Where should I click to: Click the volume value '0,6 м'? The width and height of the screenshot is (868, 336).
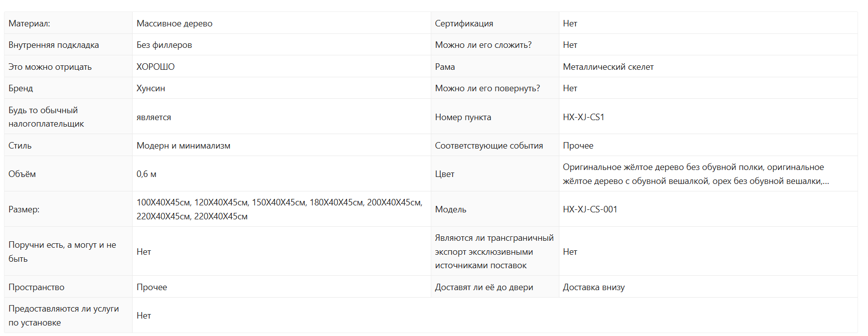point(147,174)
